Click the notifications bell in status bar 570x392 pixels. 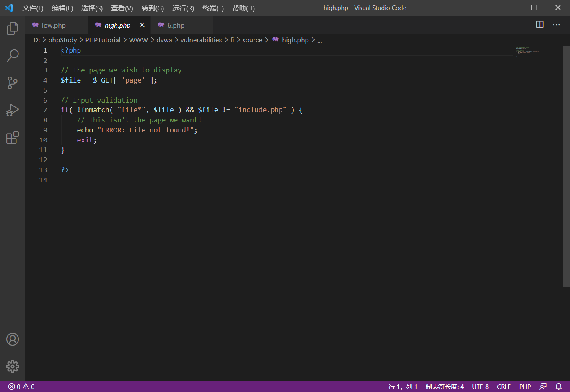pyautogui.click(x=559, y=387)
